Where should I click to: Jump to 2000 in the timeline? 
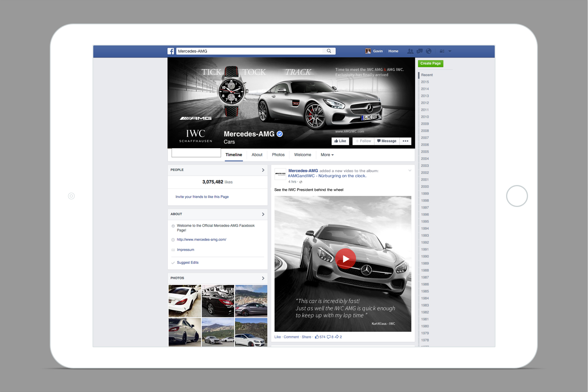tap(425, 187)
